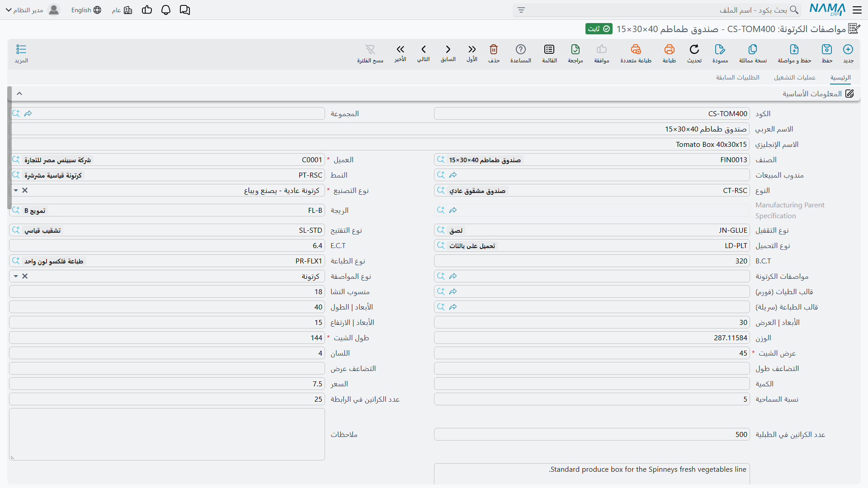Expand specification type (نوع المواصفة) dropdown arrow
Screen dimensions: 868x488
point(16,276)
